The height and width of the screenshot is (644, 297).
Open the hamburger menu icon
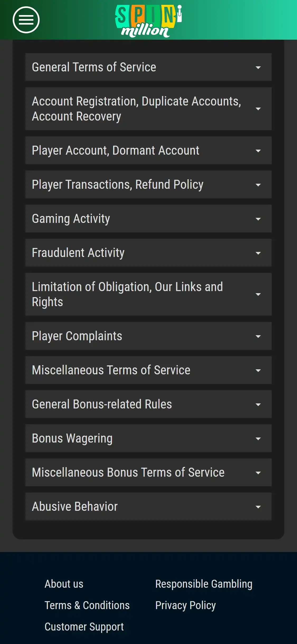[x=26, y=20]
